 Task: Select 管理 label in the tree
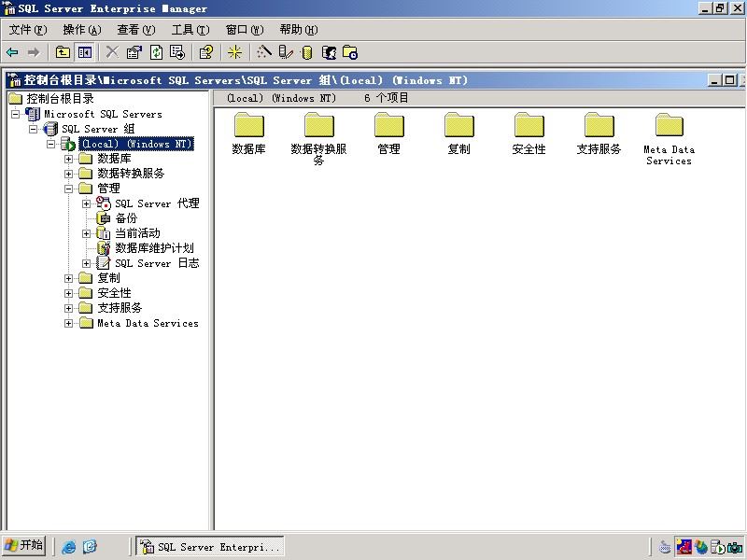point(108,189)
